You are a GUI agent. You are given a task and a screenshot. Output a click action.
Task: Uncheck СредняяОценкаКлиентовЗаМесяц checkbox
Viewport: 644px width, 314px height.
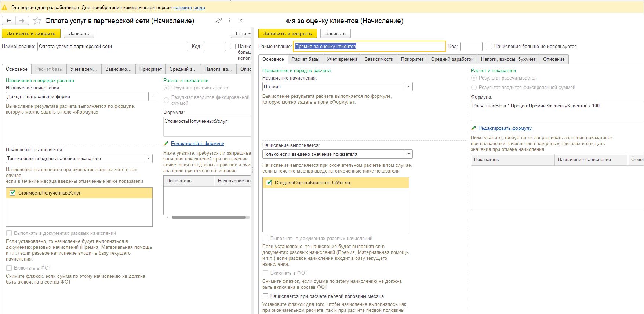[x=269, y=182]
